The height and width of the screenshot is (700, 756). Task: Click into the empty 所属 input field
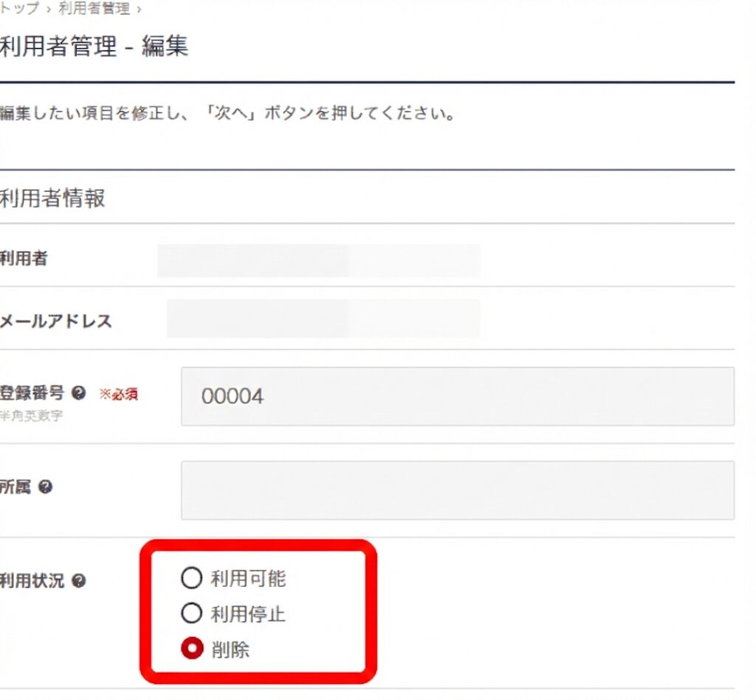coord(458,490)
